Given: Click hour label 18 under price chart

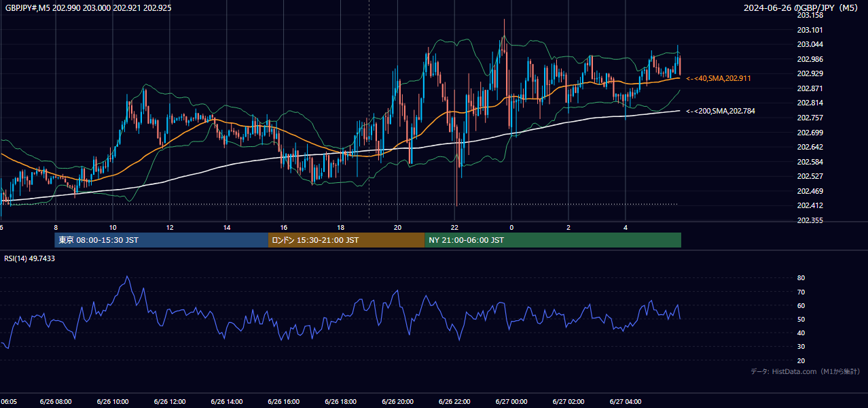Looking at the screenshot, I should coord(341,228).
